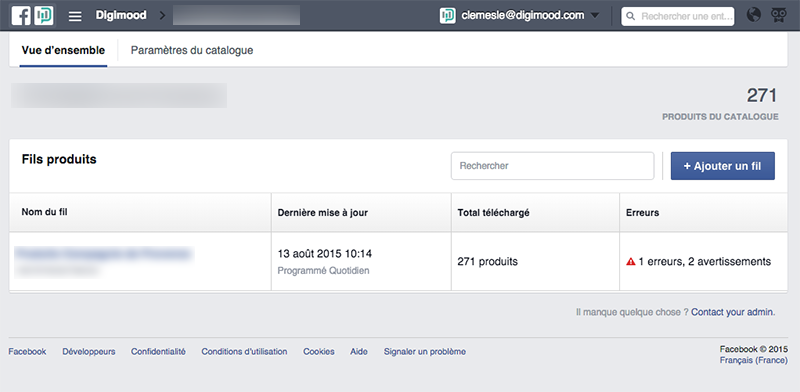Click the Rechercher field in Fils produits
Screen dimensions: 800x392
[553, 166]
